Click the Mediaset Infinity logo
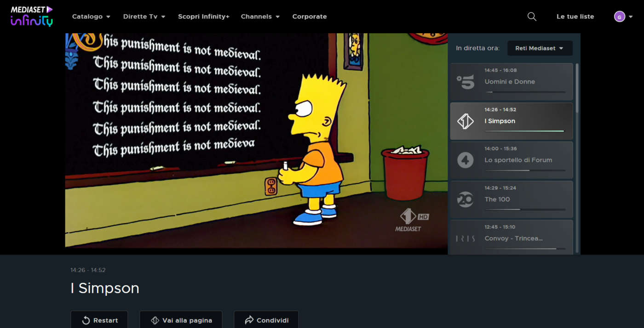 point(30,16)
